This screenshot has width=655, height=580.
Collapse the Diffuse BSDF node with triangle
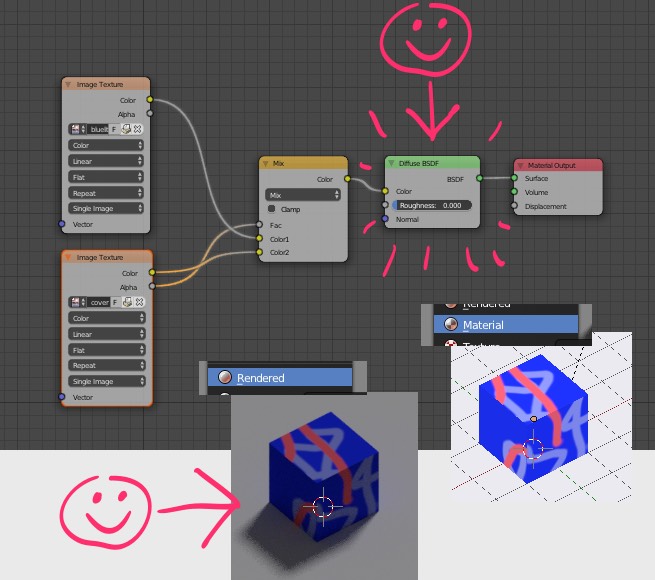pos(391,163)
